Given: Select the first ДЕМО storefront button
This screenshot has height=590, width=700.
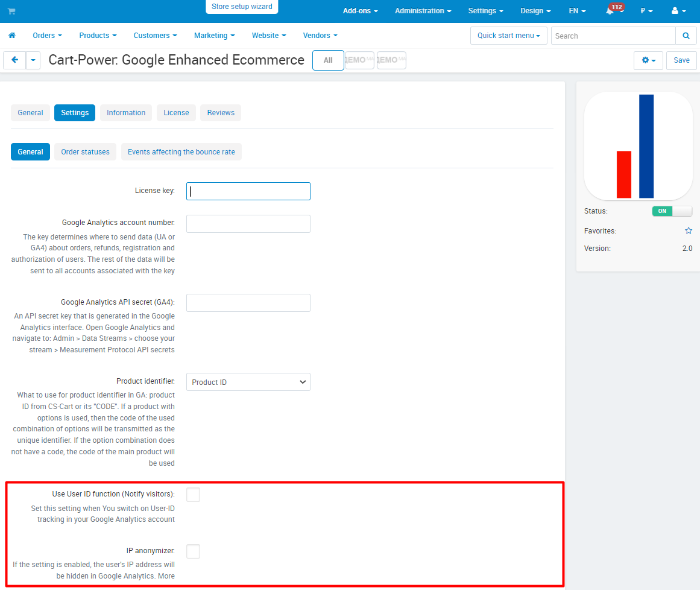Looking at the screenshot, I should coord(359,60).
